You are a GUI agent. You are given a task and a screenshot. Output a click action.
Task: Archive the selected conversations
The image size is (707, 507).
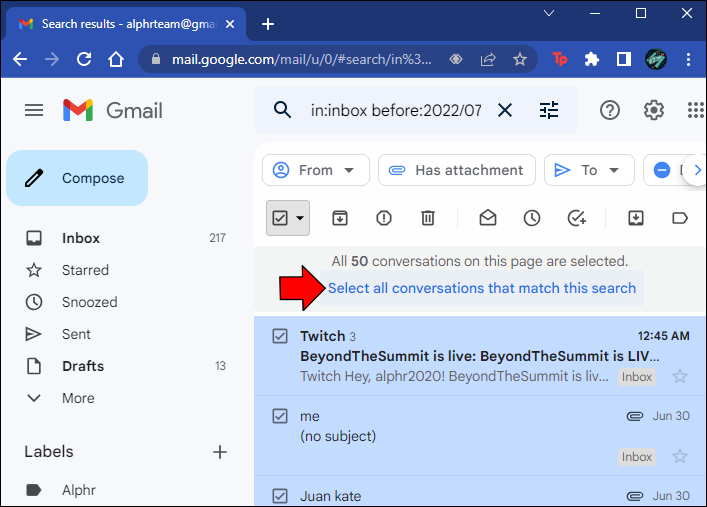340,218
